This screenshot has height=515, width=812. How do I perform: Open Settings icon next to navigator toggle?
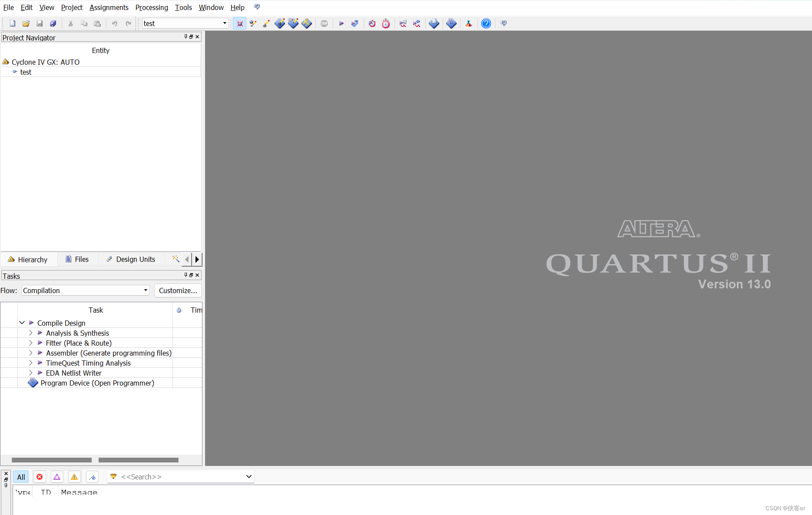253,23
